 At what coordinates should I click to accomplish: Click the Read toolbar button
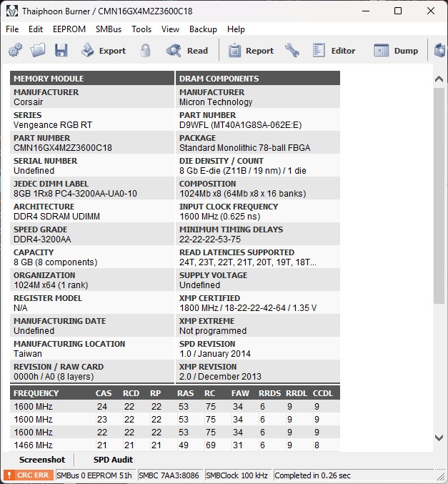(x=187, y=50)
